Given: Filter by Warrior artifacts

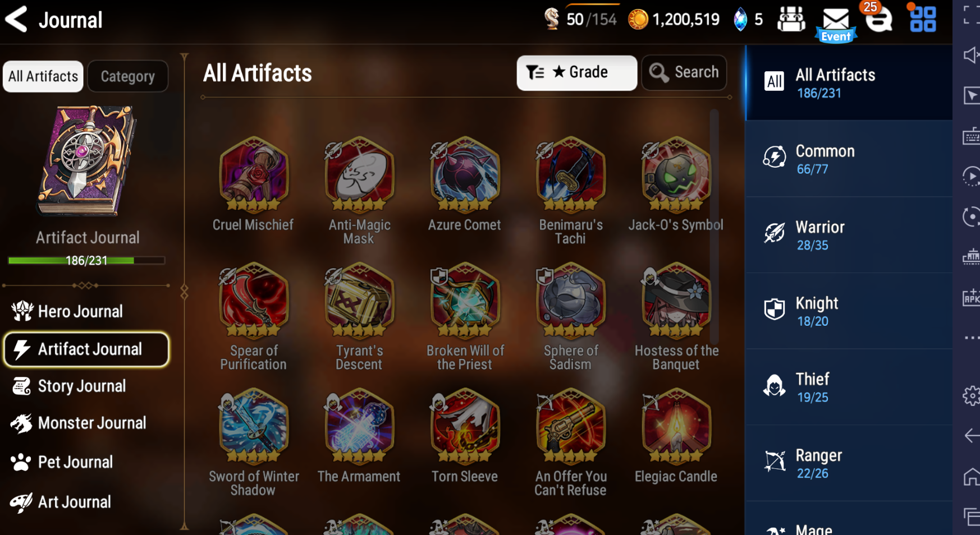Looking at the screenshot, I should pyautogui.click(x=849, y=235).
